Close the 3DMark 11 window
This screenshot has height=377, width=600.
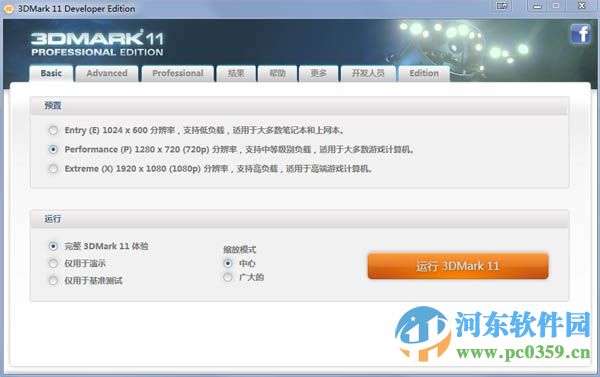point(582,6)
